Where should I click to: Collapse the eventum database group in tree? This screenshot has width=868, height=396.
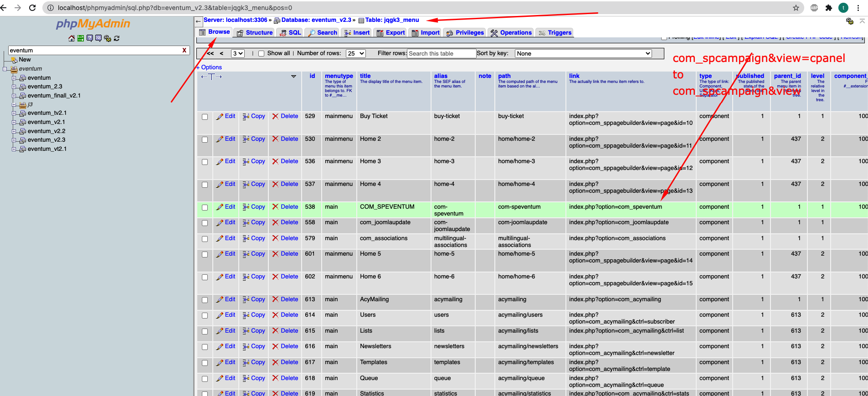pos(5,69)
